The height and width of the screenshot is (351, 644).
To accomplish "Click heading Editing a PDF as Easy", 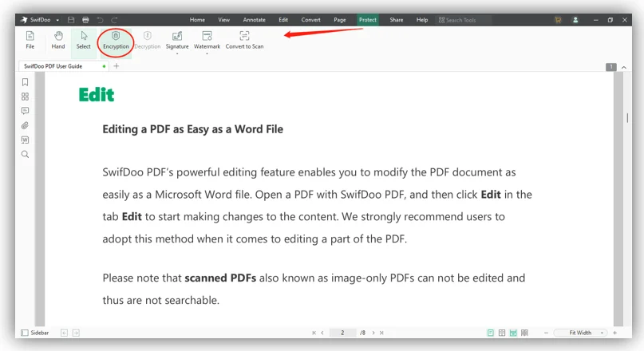I will 192,129.
